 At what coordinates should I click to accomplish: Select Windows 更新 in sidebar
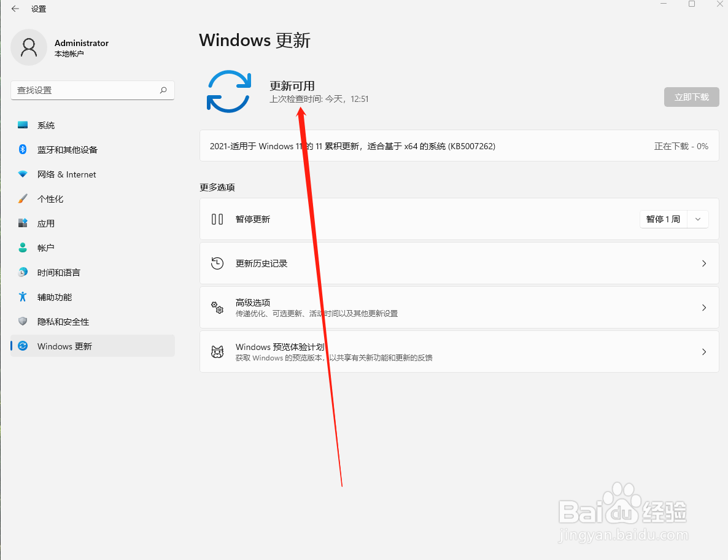coord(93,346)
